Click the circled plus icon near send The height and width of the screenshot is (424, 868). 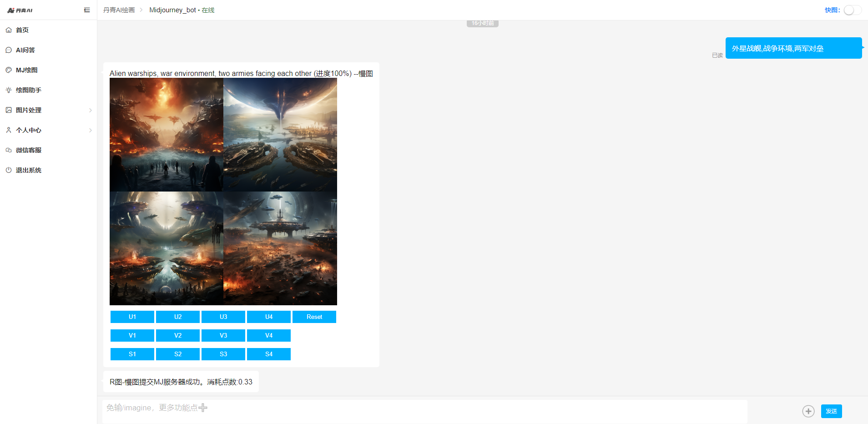tap(808, 411)
